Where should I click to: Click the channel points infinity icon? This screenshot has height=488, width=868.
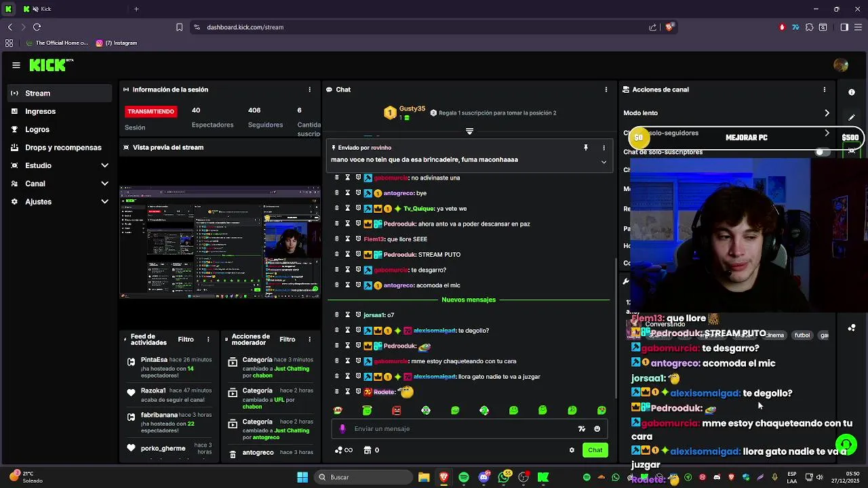tap(344, 450)
